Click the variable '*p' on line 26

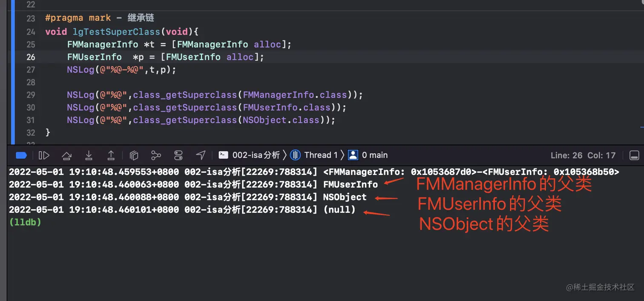tap(138, 57)
